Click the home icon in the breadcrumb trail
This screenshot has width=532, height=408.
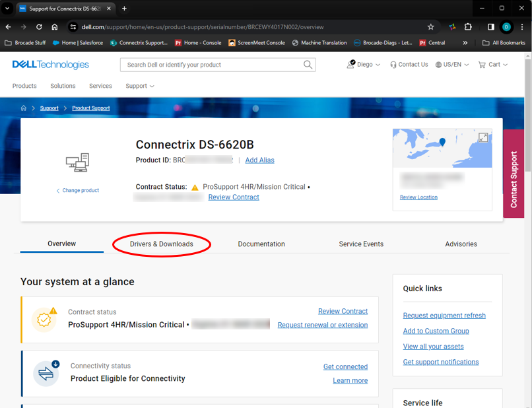(x=24, y=108)
